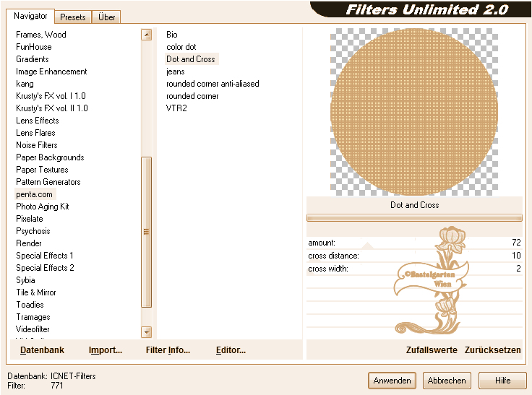This screenshot has height=395, width=532.
Task: Click the circular filter preview image
Action: tap(414, 112)
